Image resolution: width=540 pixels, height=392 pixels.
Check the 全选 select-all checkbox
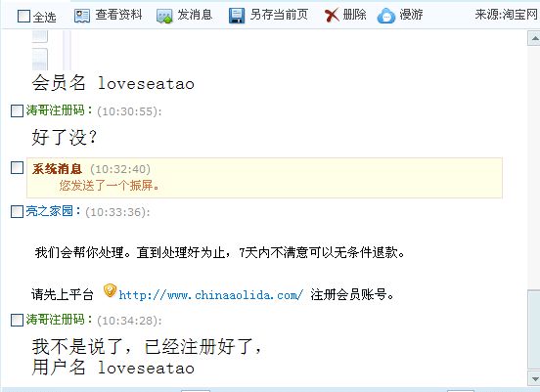click(x=23, y=16)
